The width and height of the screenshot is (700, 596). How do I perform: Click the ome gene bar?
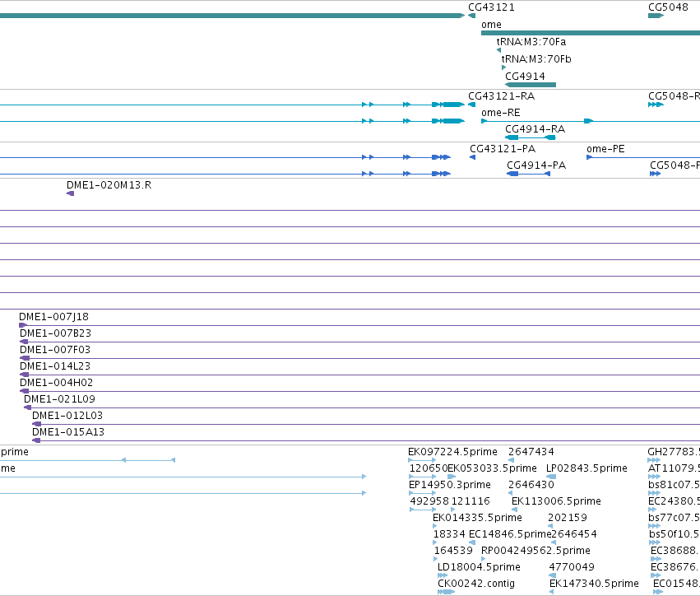pos(591,33)
